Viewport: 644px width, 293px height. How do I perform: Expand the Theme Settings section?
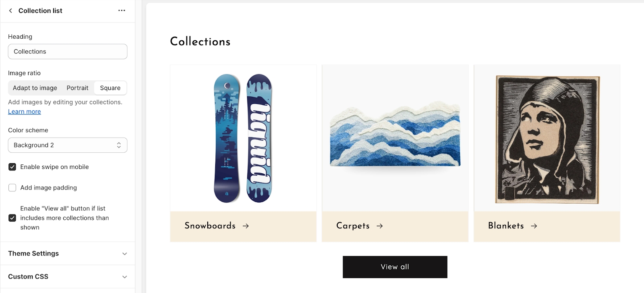(x=68, y=254)
